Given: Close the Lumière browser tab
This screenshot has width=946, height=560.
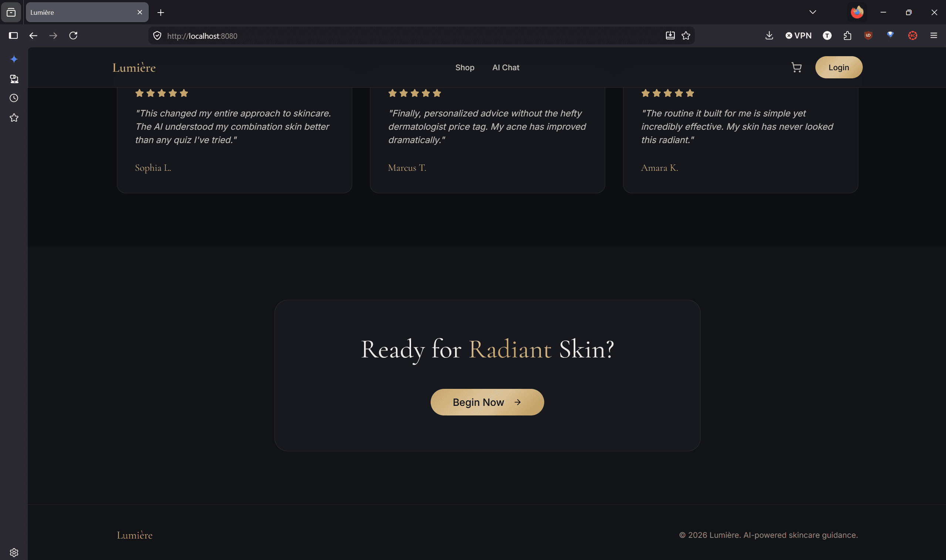Looking at the screenshot, I should click(140, 13).
